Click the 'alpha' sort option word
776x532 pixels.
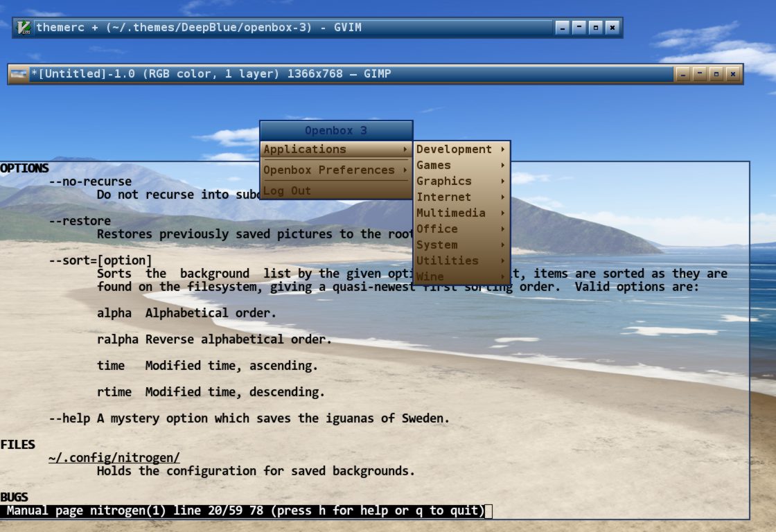click(114, 313)
